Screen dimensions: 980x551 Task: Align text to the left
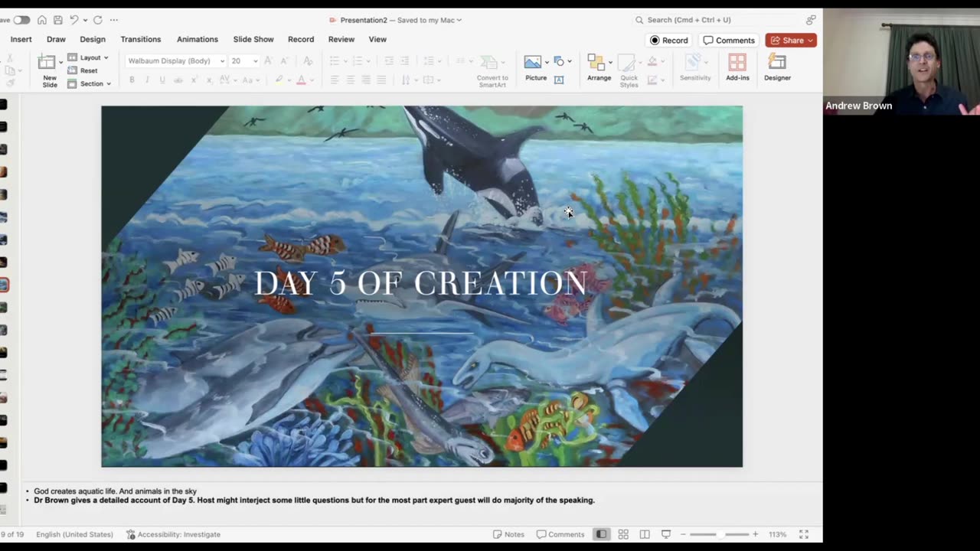click(335, 80)
